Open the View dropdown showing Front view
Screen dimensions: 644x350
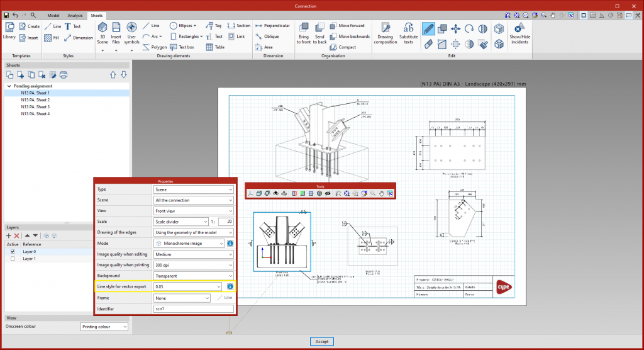[194, 212]
